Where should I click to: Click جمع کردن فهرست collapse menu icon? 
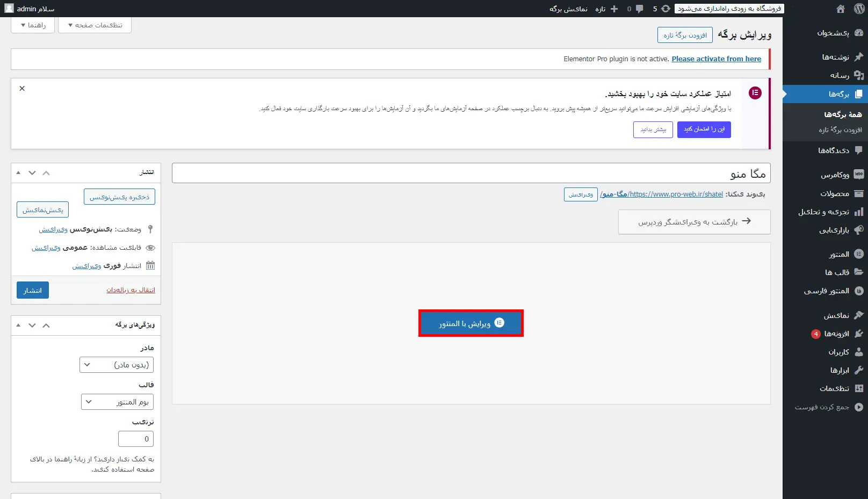point(858,407)
